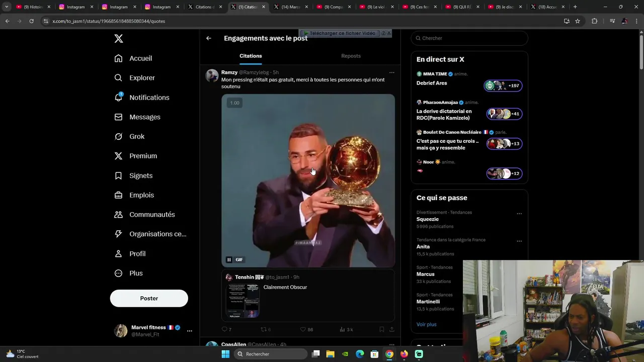Switch to Reposts tab
Image resolution: width=644 pixels, height=362 pixels.
click(351, 56)
